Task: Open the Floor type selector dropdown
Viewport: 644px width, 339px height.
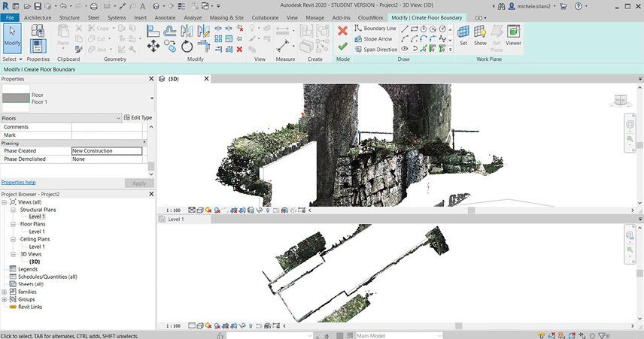Action: (151, 98)
